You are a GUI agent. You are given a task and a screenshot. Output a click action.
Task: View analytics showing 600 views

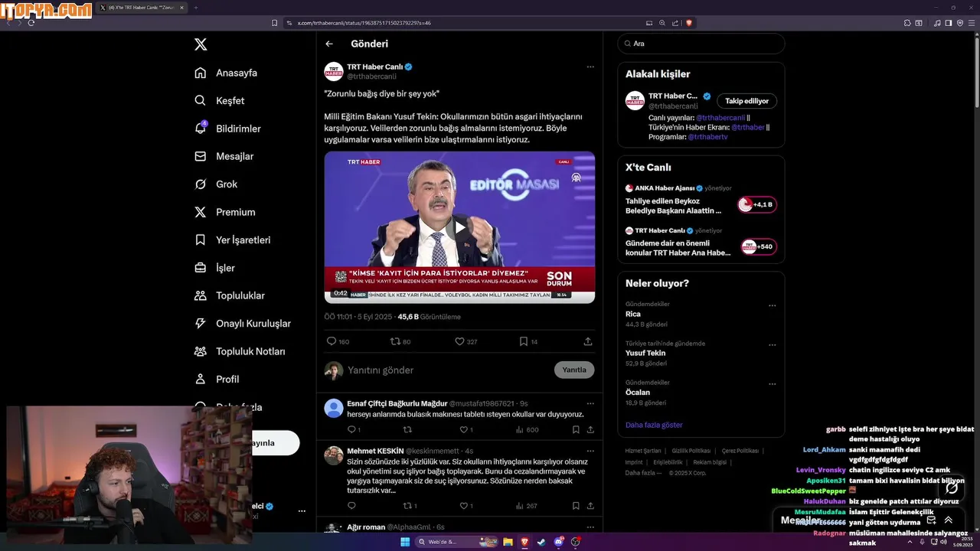pos(527,429)
